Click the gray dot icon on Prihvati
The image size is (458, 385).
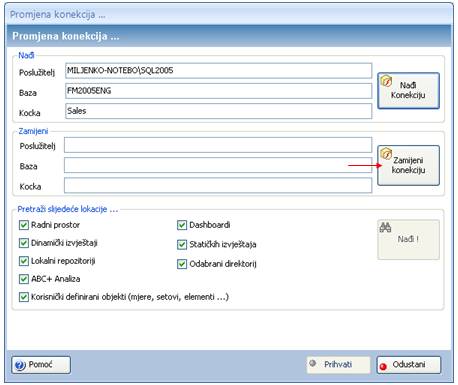coord(313,363)
